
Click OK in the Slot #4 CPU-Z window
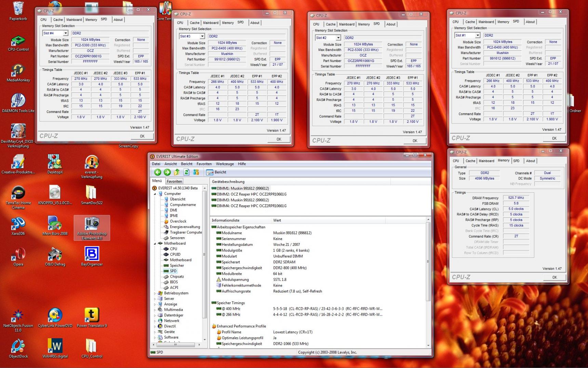click(142, 136)
